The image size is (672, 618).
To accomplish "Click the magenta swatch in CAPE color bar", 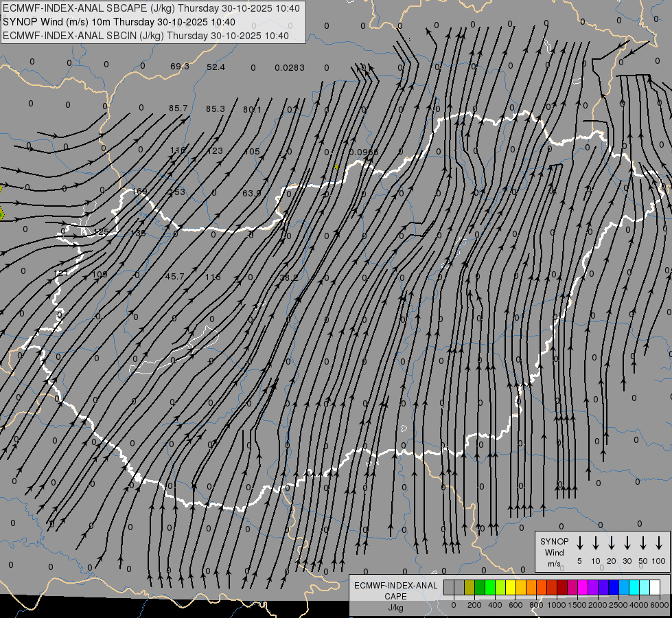I will [x=583, y=587].
